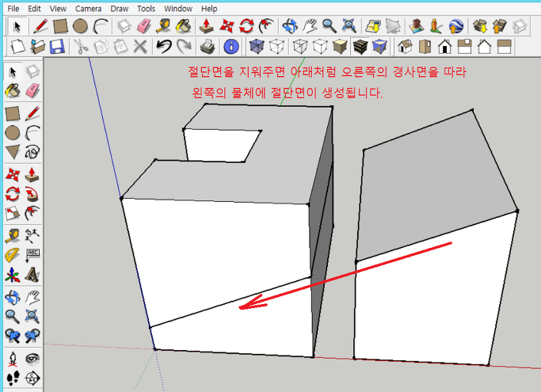Viewport: 541px width, 392px height.
Task: Select the Offset tool in left tool palette
Action: click(x=32, y=214)
